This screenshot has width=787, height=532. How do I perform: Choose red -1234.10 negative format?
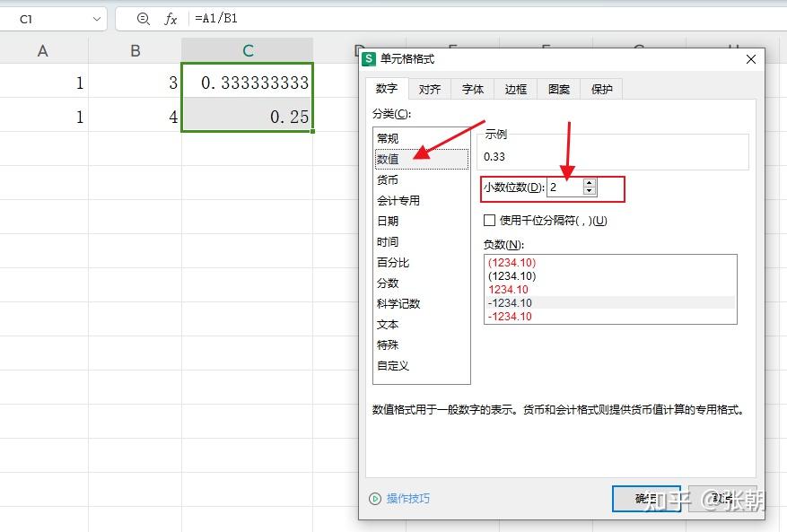(x=610, y=317)
